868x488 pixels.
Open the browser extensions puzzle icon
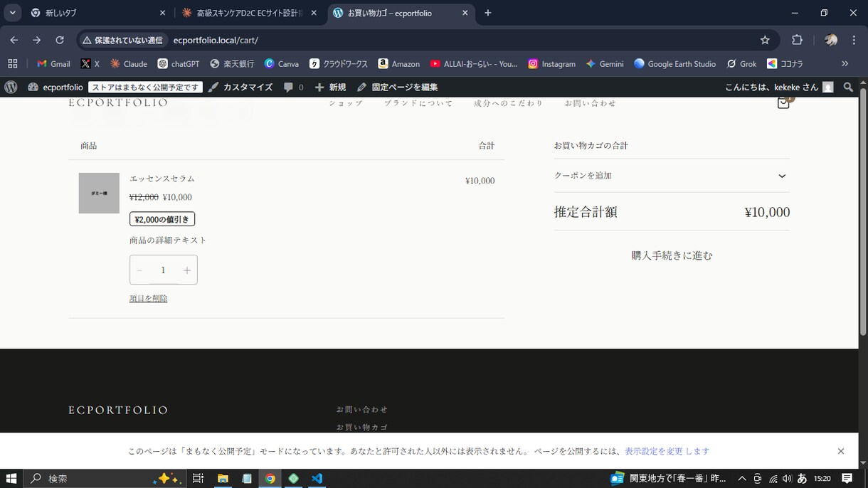[797, 40]
